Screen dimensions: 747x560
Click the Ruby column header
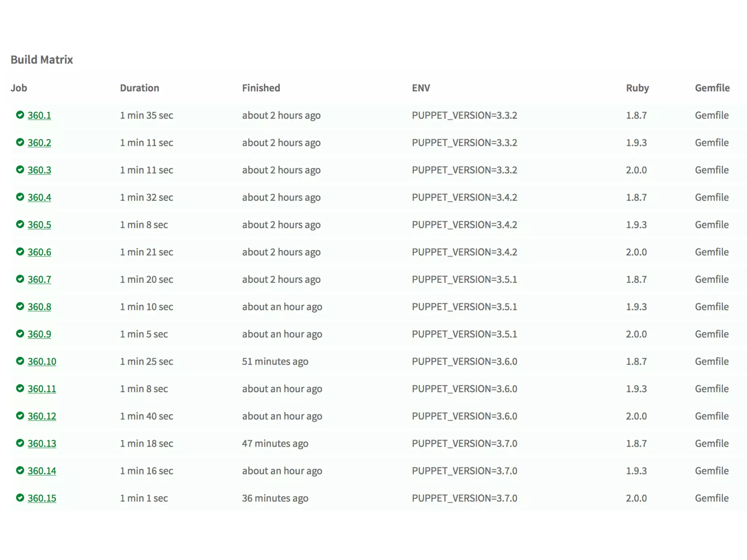(637, 88)
